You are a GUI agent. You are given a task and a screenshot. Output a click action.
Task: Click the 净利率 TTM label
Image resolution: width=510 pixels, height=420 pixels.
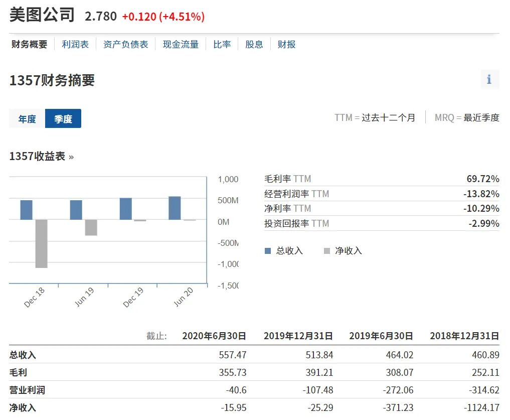[287, 208]
